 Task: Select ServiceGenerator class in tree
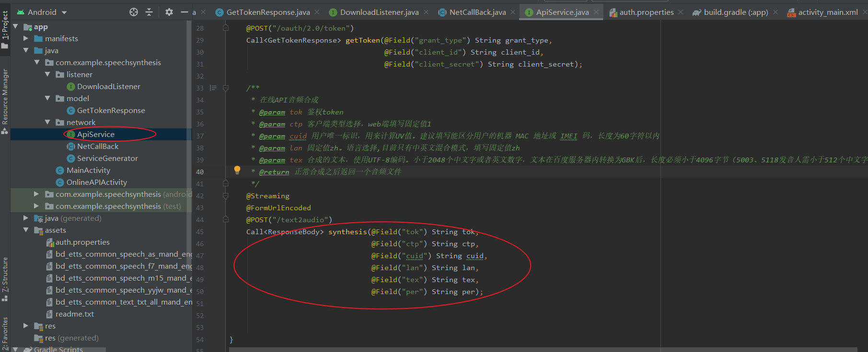[107, 158]
